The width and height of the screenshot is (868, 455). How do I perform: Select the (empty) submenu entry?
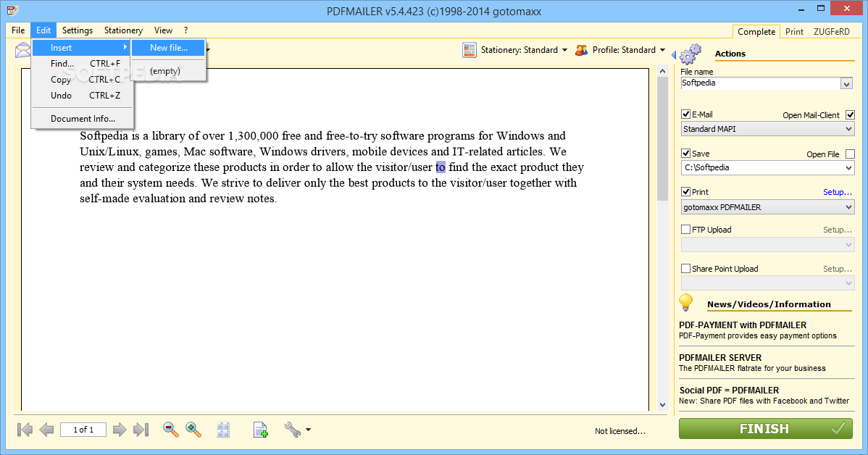[x=169, y=71]
